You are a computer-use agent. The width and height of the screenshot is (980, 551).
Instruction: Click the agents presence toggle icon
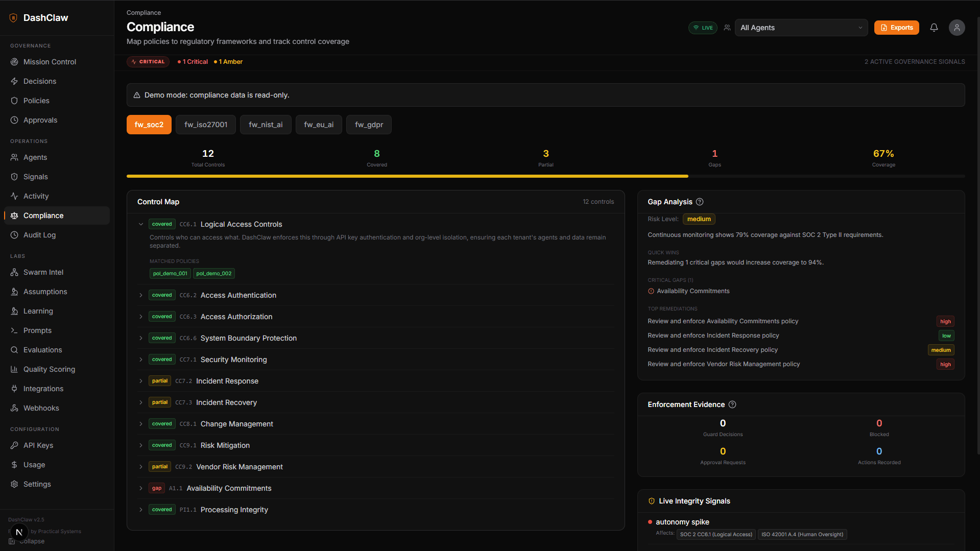click(x=727, y=28)
